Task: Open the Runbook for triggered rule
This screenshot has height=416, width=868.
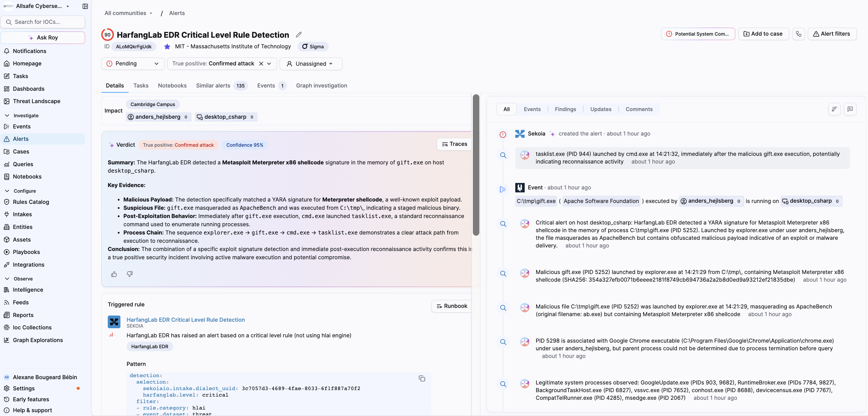Action: (452, 306)
